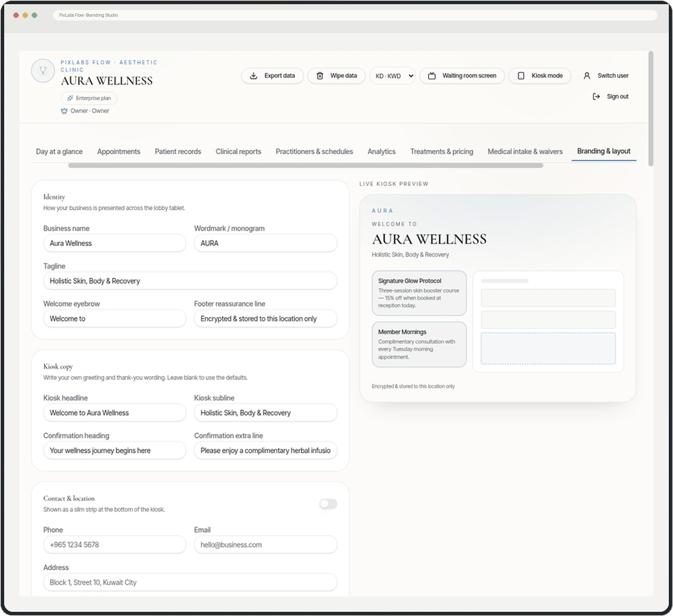Click the Export data download icon
673x616 pixels.
pos(253,76)
